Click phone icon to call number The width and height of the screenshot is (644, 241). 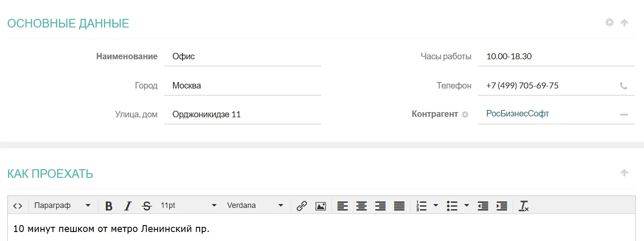[x=623, y=86]
